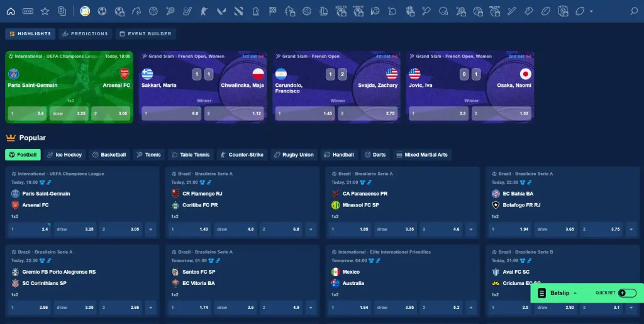
Task: Expand markets for Paris Saint-Germain vs Arsenal card
Action: pos(151,229)
